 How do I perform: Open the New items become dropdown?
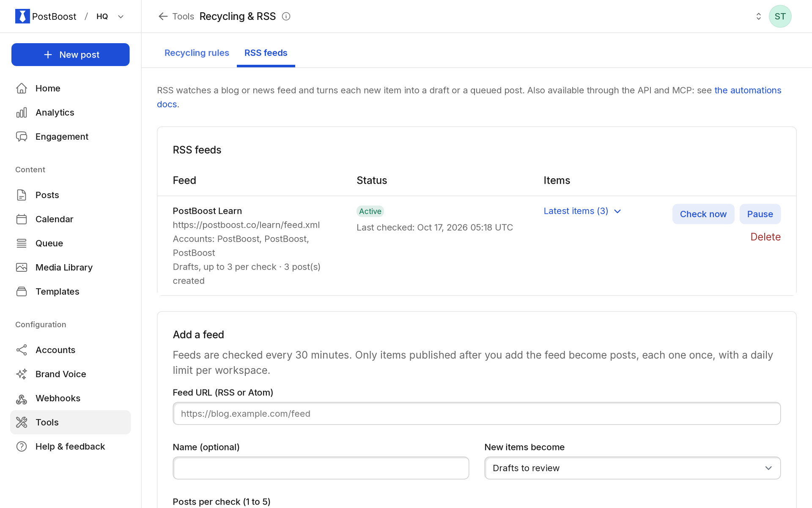[632, 468]
